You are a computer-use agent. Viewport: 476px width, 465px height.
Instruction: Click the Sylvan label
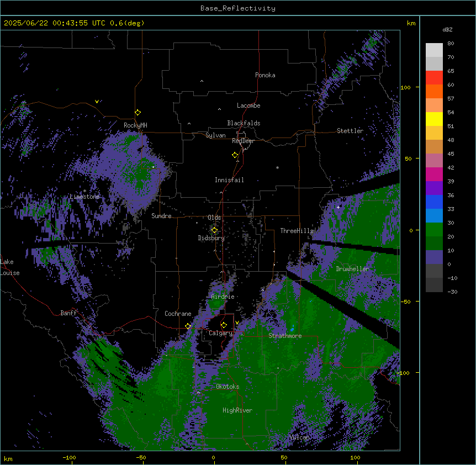(215, 135)
